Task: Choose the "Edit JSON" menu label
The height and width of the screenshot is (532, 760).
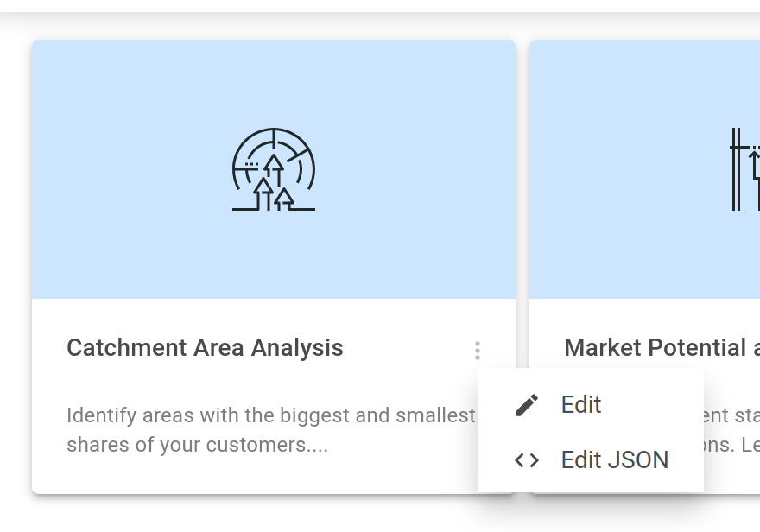Action: (614, 460)
